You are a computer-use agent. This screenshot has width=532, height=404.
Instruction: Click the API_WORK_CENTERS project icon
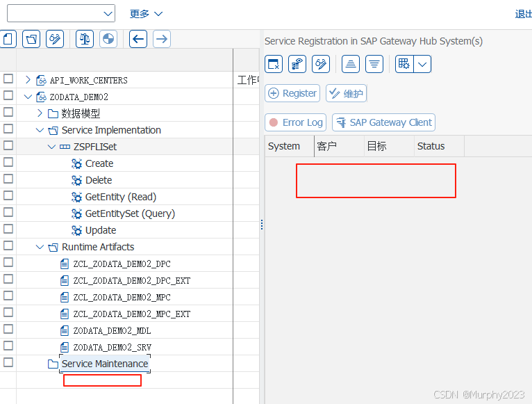point(42,80)
